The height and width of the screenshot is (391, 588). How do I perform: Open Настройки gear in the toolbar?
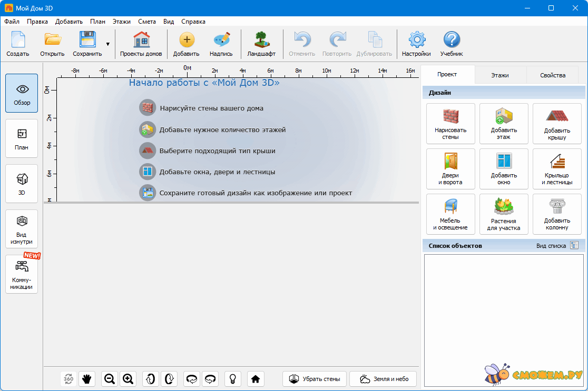(416, 44)
